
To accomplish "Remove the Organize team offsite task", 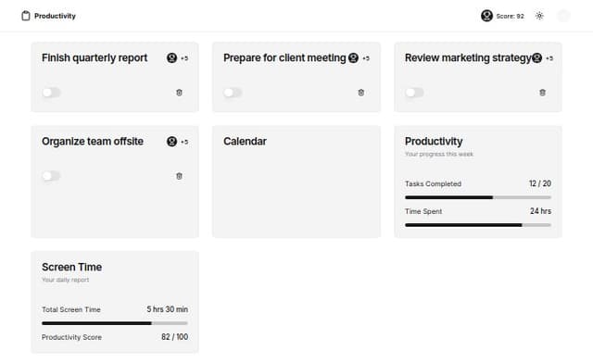I will [x=179, y=176].
